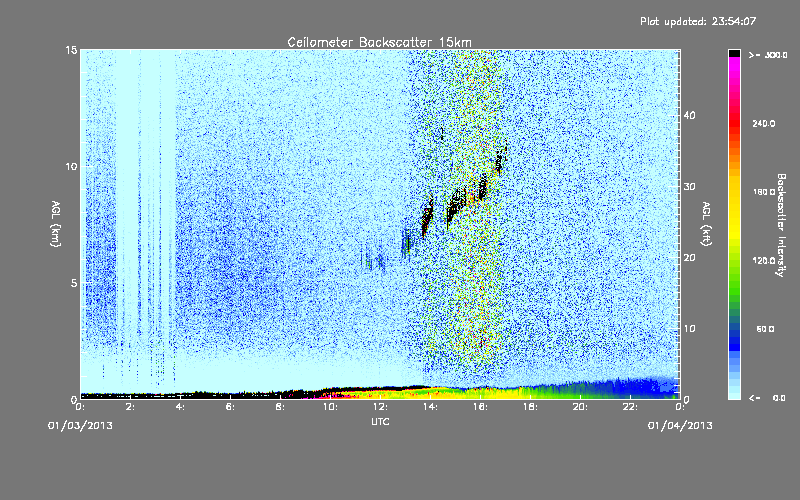
Task: Click the '<= 0.0' colorbar minimum label
Action: point(767,398)
